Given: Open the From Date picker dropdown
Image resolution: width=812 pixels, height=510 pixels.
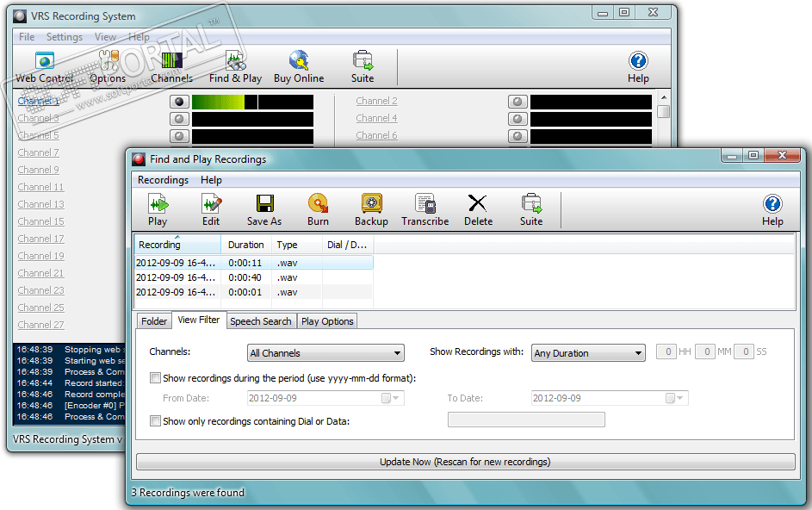Looking at the screenshot, I should [390, 398].
